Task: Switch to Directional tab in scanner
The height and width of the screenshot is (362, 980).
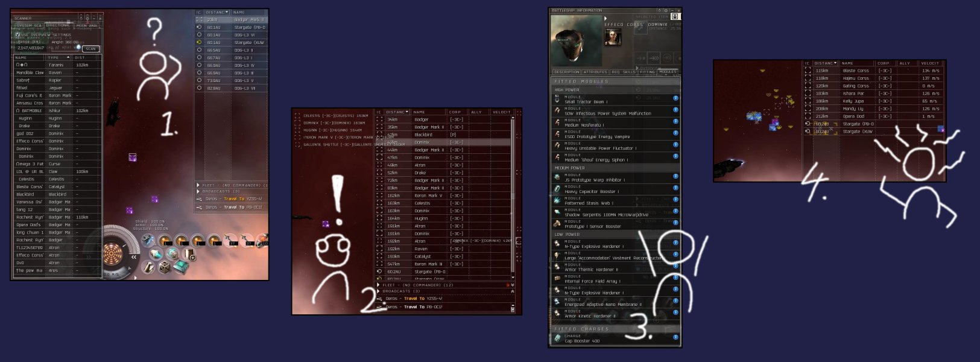Action: 58,25
